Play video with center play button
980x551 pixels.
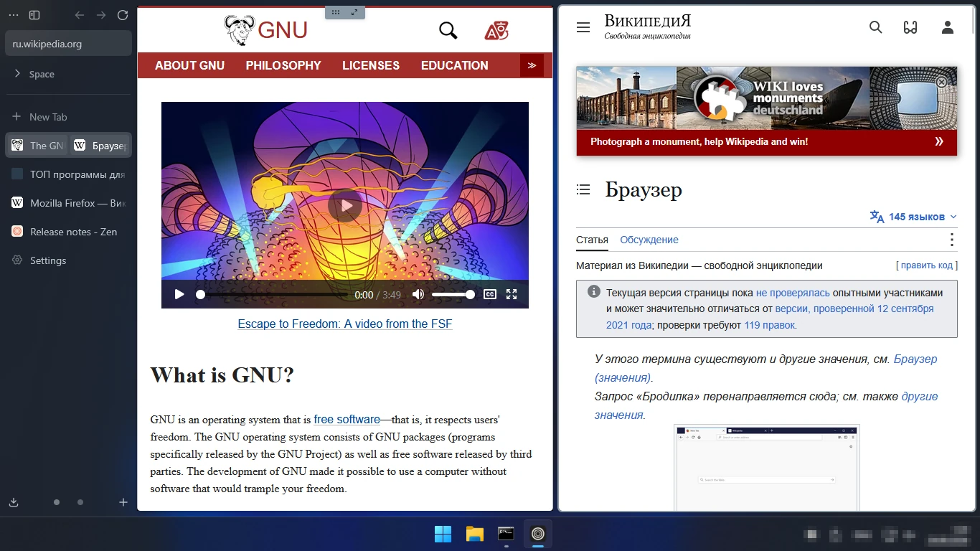345,206
